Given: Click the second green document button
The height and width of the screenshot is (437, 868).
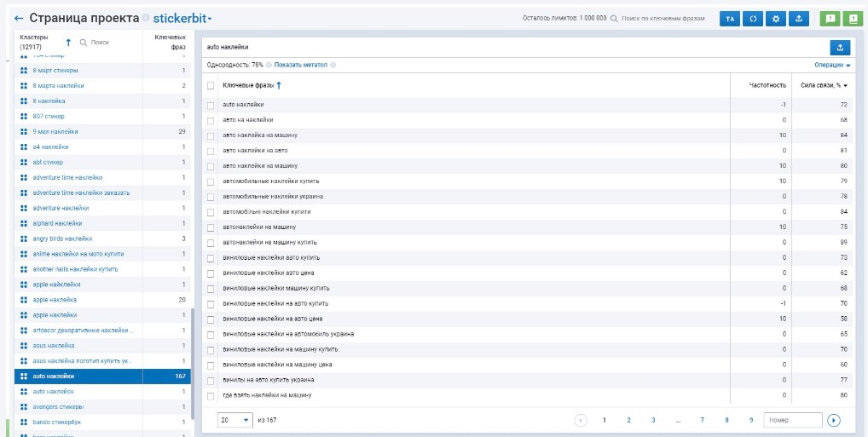Looking at the screenshot, I should coord(852,19).
